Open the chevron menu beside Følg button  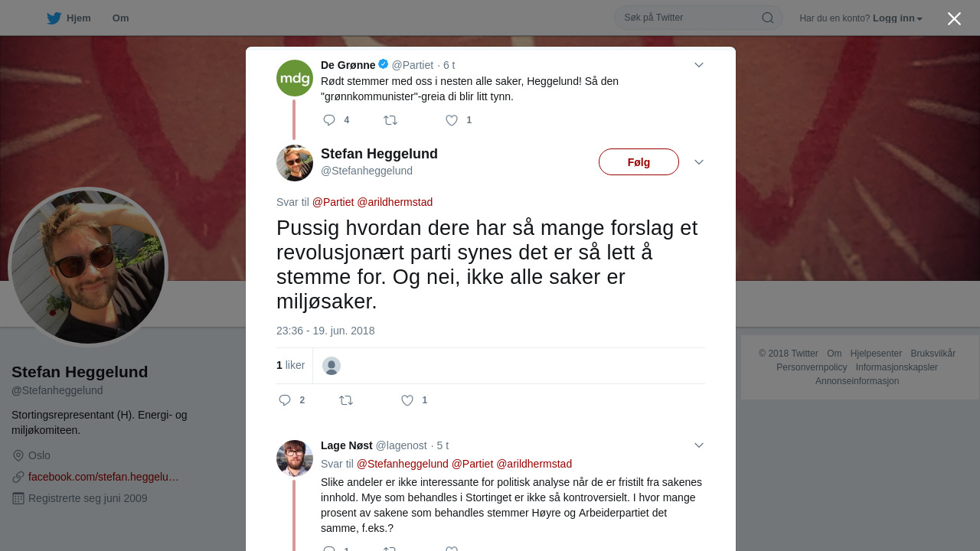point(699,162)
